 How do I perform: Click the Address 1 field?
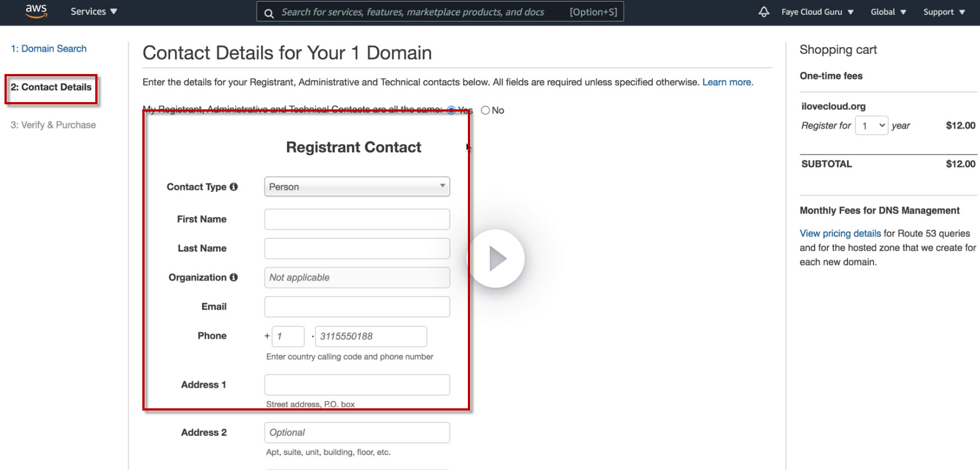(357, 385)
